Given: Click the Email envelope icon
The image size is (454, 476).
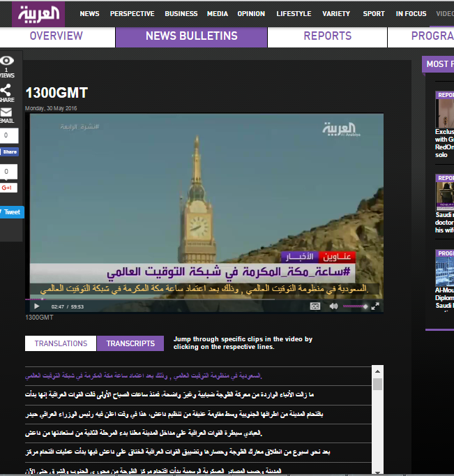Looking at the screenshot, I should click(x=6, y=112).
